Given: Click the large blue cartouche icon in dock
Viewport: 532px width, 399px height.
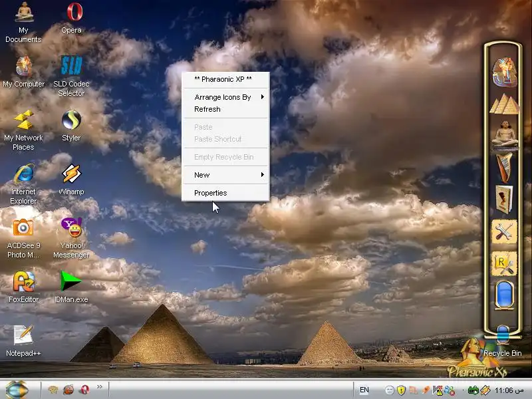Looking at the screenshot, I should tap(505, 295).
